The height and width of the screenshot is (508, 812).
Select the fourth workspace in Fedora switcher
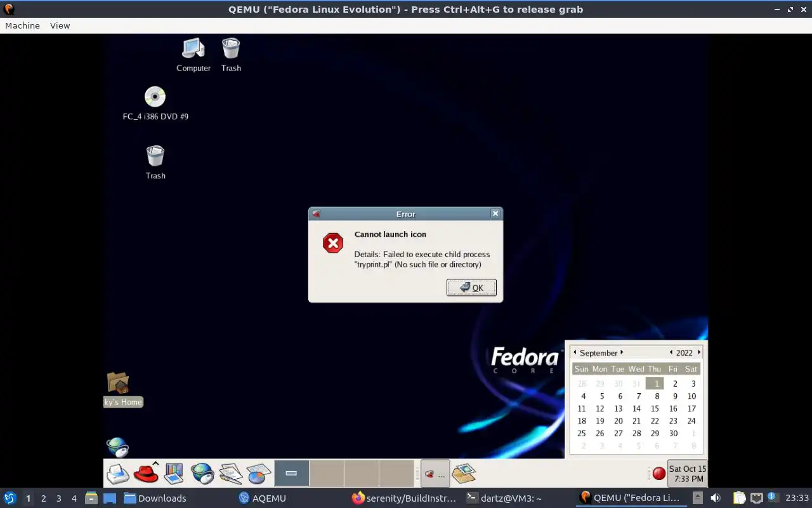396,474
